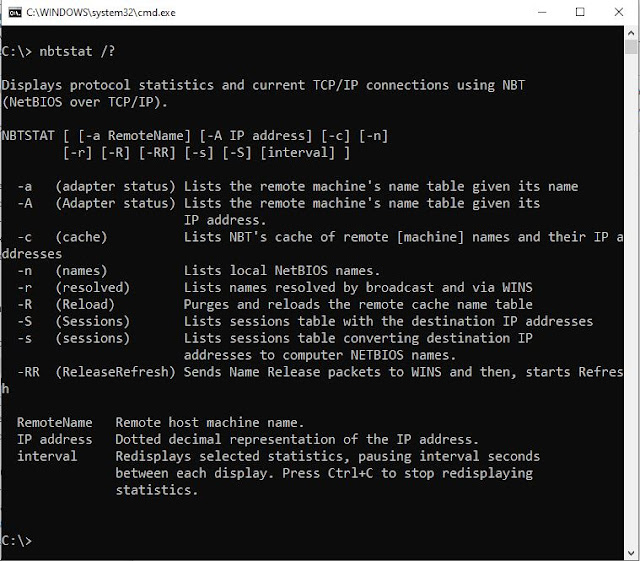This screenshot has height=561, width=640.
Task: Click the vertical scrollbar thumb
Action: pos(631,47)
